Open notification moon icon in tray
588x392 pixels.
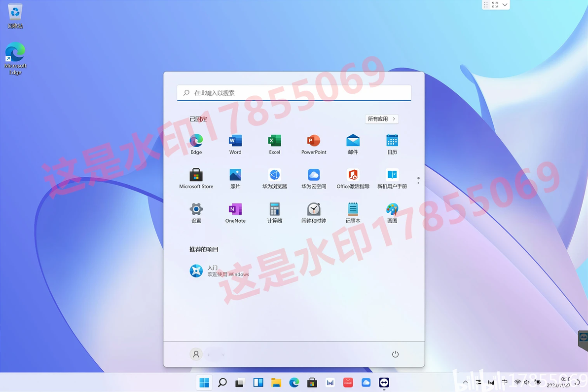[578, 382]
